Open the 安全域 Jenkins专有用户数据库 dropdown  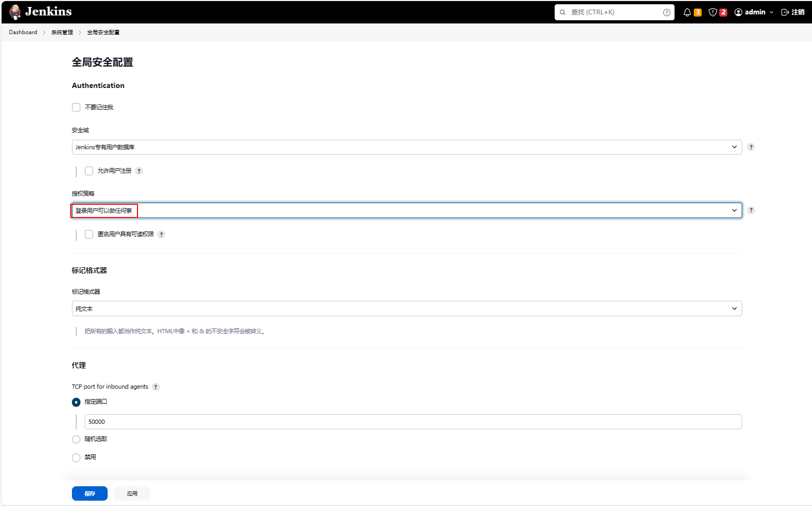point(407,147)
